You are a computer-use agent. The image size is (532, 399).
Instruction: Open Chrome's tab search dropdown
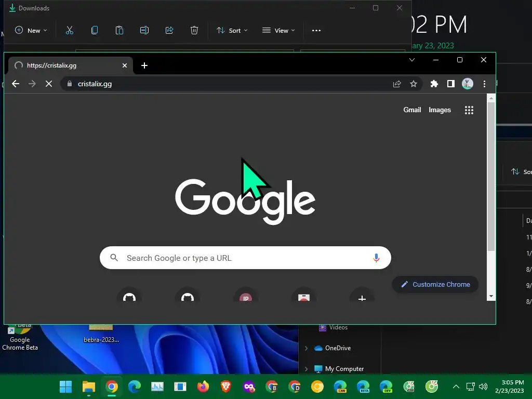(412, 60)
